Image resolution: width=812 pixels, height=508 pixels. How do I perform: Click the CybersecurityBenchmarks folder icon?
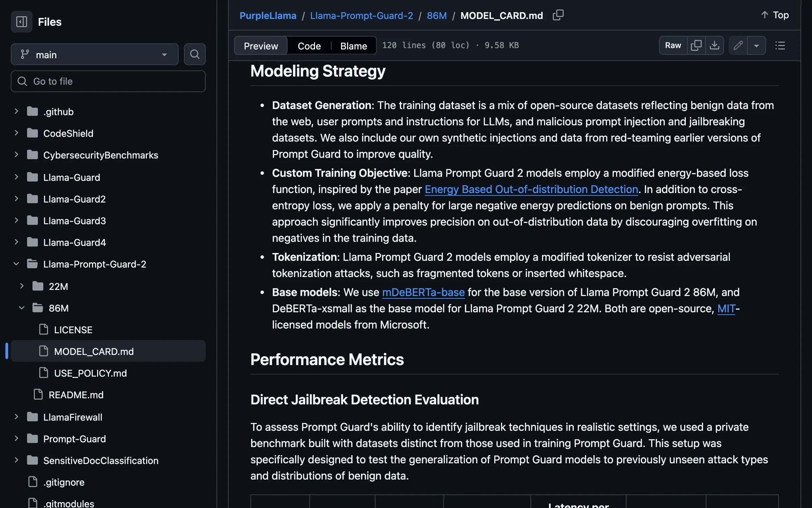pyautogui.click(x=32, y=155)
